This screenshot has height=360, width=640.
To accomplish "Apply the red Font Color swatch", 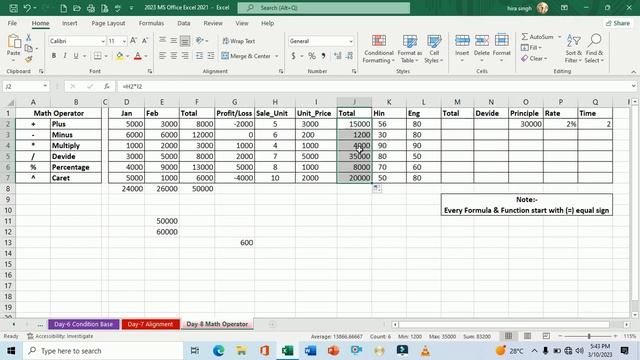I will (138, 56).
